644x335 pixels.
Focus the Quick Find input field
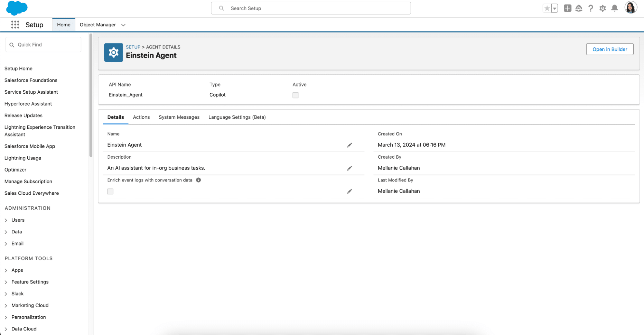(43, 45)
